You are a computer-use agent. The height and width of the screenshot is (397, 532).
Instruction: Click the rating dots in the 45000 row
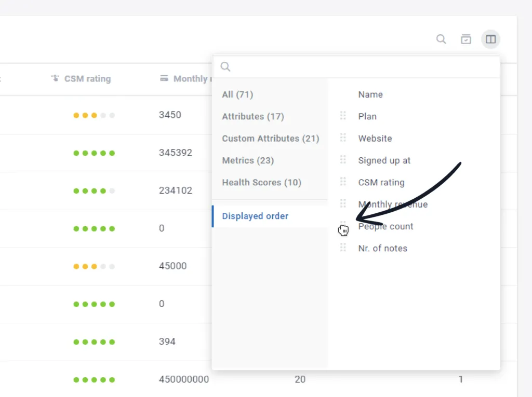tap(94, 266)
